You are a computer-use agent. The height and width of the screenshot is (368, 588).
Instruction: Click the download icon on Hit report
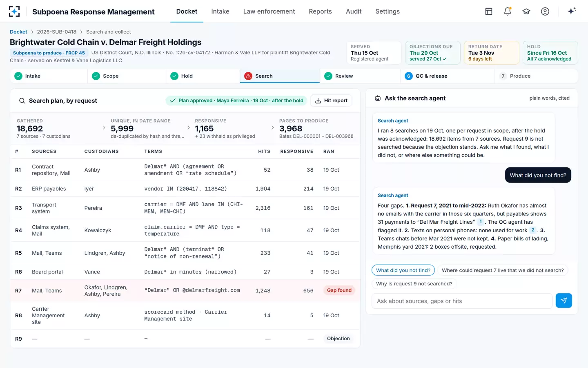318,101
